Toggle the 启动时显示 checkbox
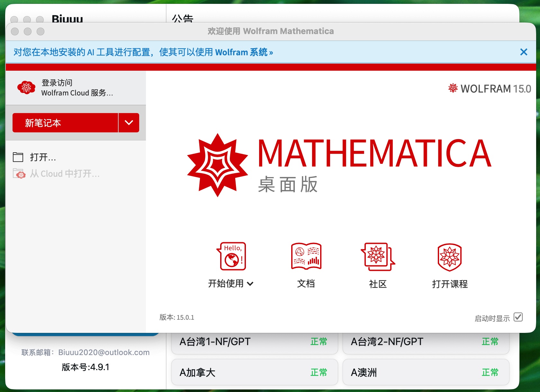The width and height of the screenshot is (540, 392). pos(518,317)
